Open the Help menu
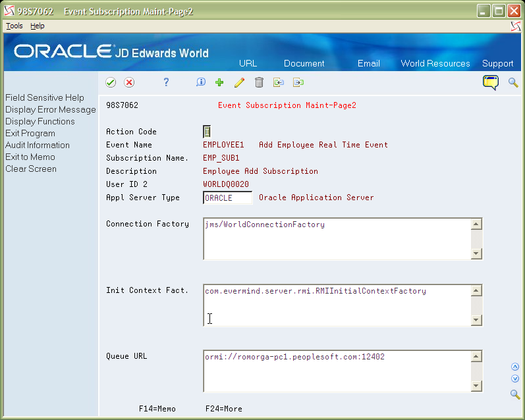The width and height of the screenshot is (525, 420). pyautogui.click(x=37, y=26)
